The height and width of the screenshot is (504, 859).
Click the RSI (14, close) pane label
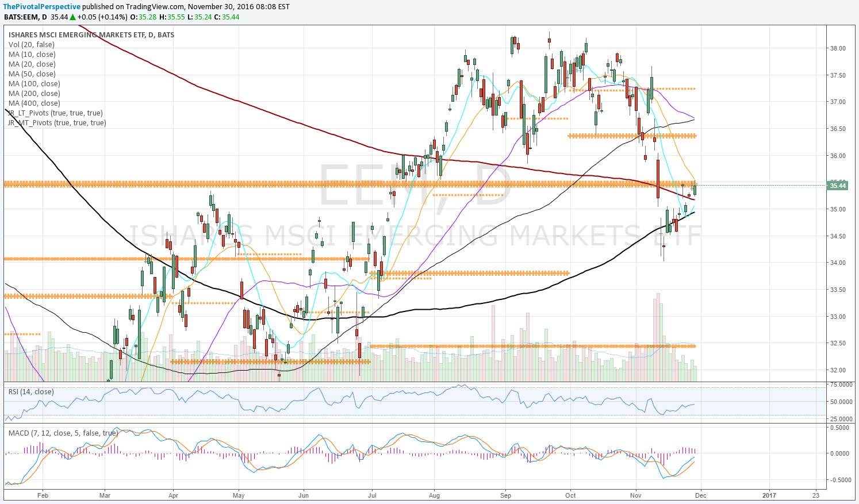(x=31, y=392)
